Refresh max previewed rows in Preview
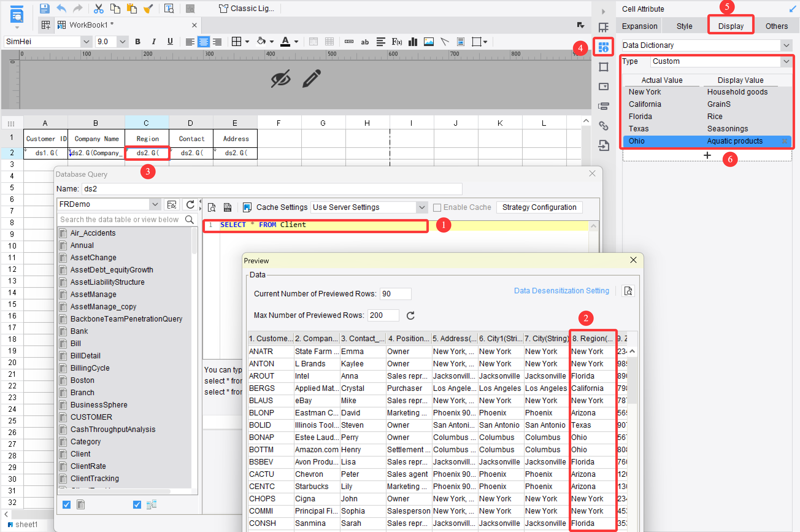800x532 pixels. pyautogui.click(x=410, y=315)
